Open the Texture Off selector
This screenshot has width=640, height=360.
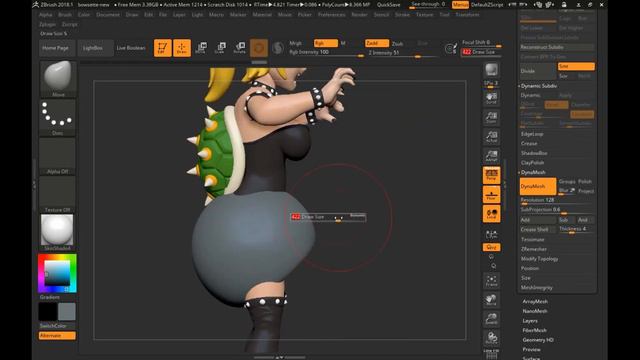click(58, 194)
